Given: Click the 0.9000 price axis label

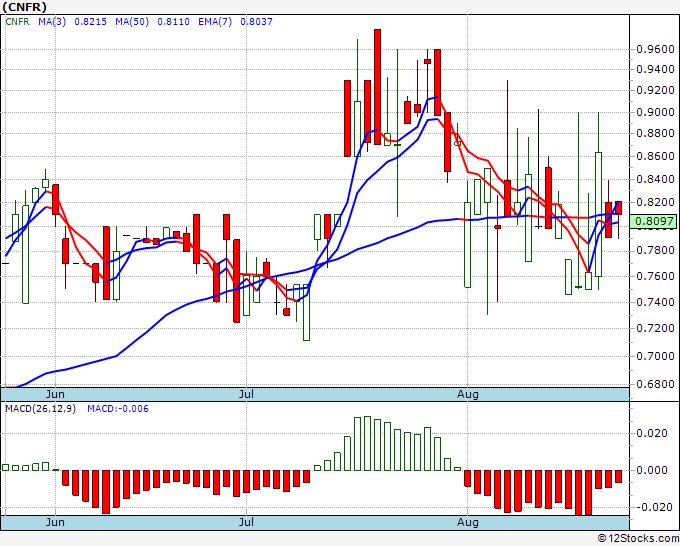Looking at the screenshot, I should 655,112.
